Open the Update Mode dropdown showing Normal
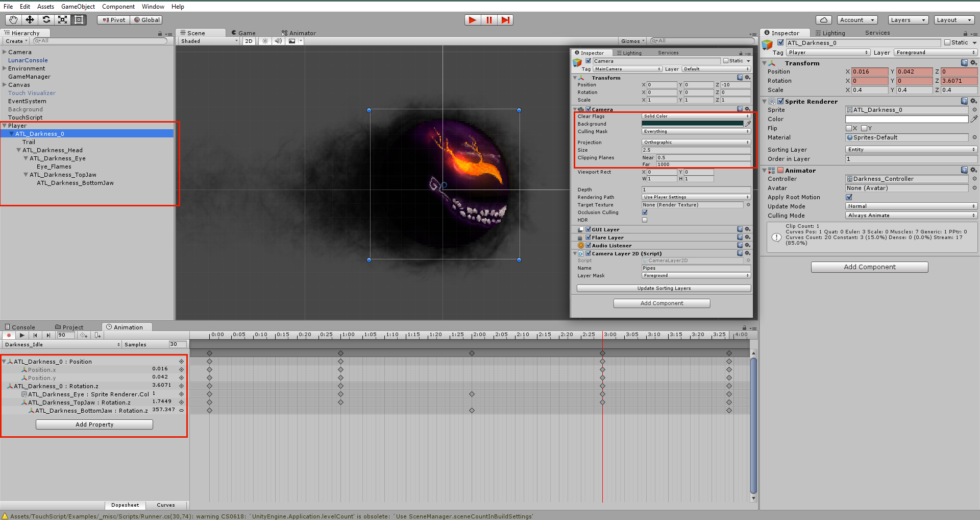 911,206
